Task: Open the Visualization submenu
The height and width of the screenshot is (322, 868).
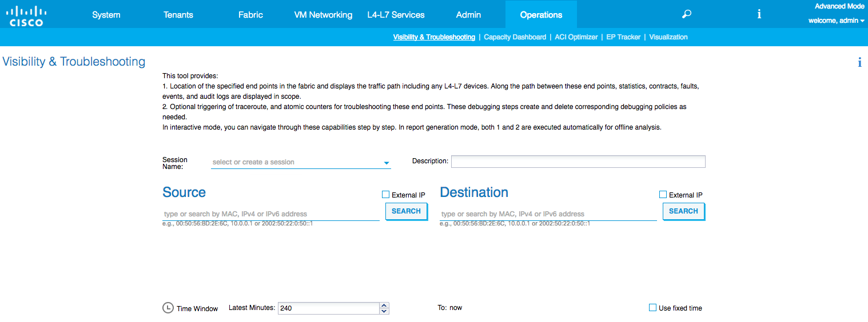Action: coord(668,37)
